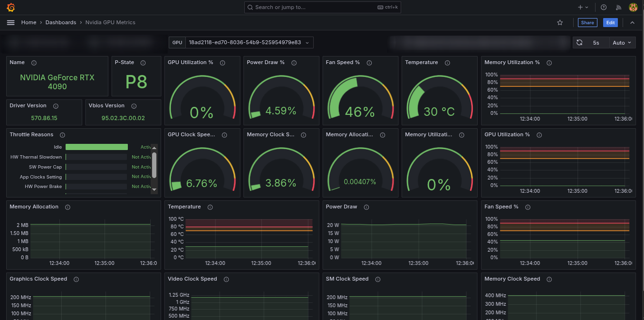Screen dimensions: 644x320
Task: Show info icon for GPU Utilization % graph
Action: pyautogui.click(x=539, y=135)
